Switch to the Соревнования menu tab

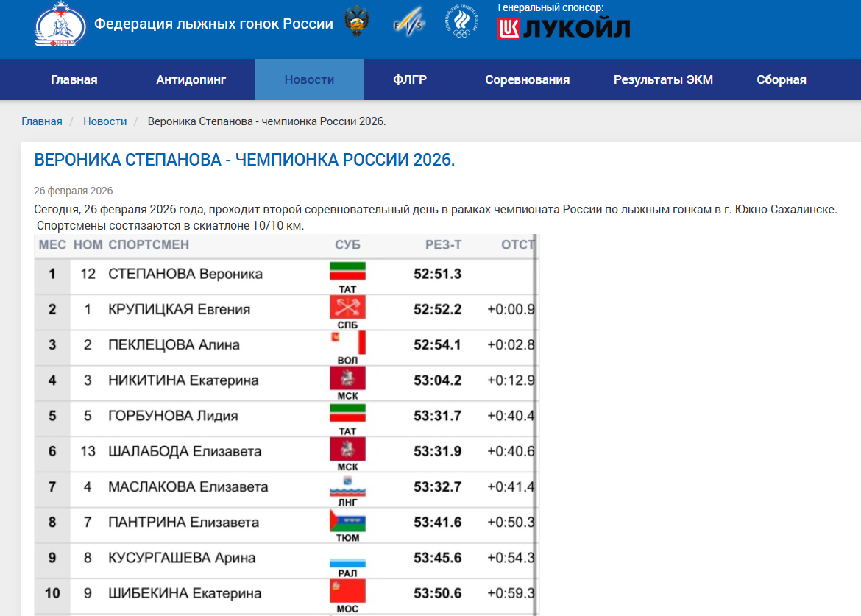[x=527, y=79]
